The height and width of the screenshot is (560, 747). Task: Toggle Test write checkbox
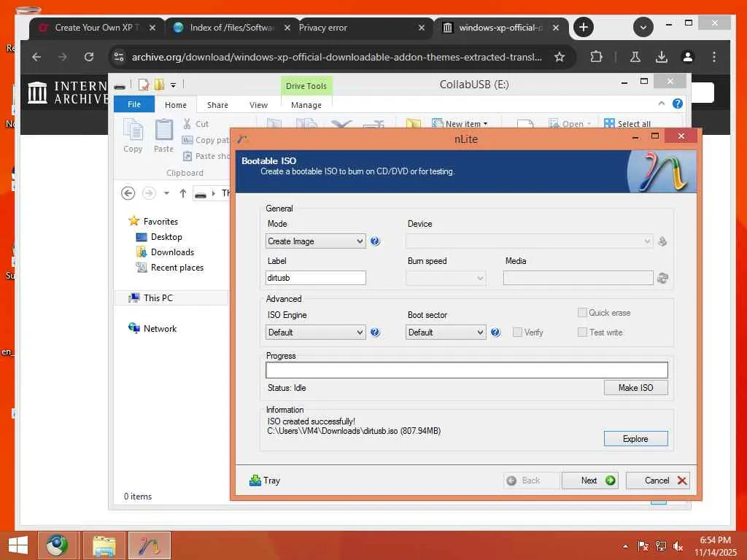(x=581, y=332)
